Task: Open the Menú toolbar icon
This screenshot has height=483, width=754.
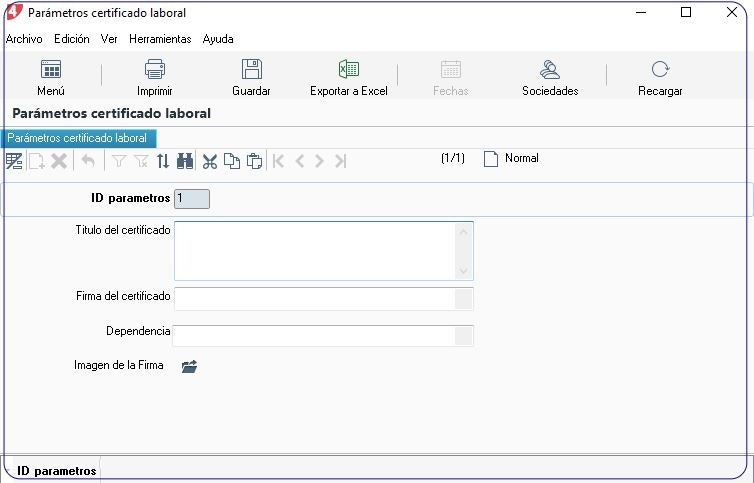Action: coord(50,69)
